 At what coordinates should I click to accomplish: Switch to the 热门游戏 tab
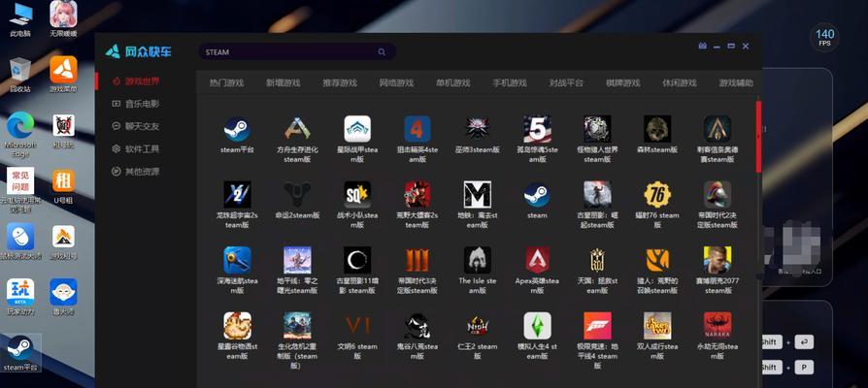coord(226,83)
